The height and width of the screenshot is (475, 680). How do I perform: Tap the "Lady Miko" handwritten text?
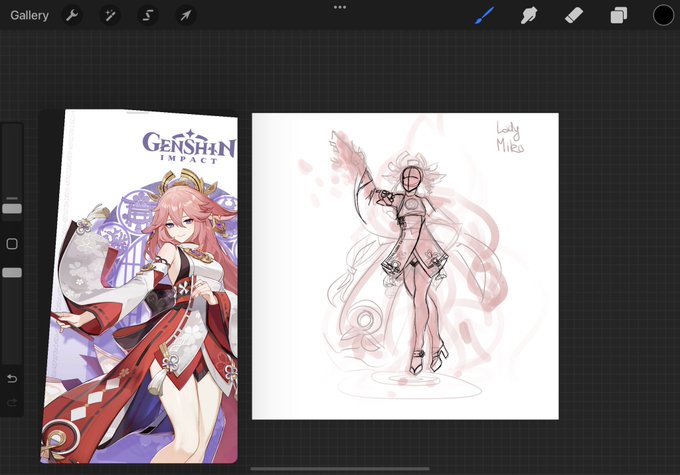(510, 137)
